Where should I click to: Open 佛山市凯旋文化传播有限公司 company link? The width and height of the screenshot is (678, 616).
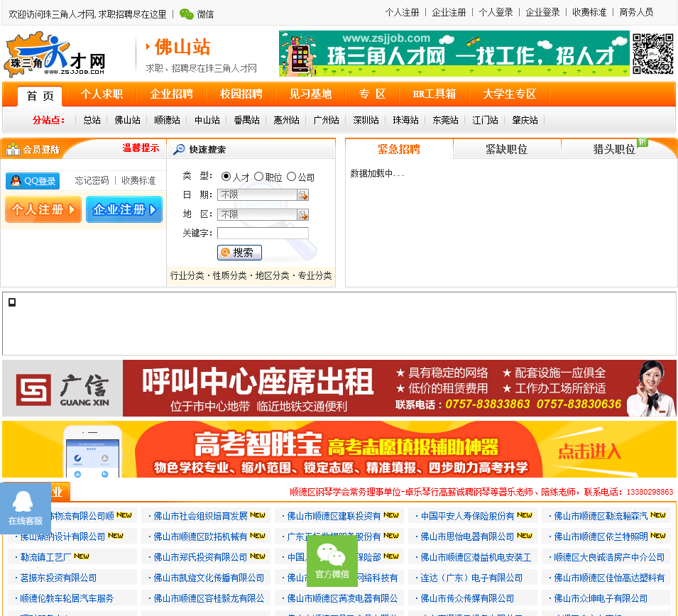click(209, 578)
